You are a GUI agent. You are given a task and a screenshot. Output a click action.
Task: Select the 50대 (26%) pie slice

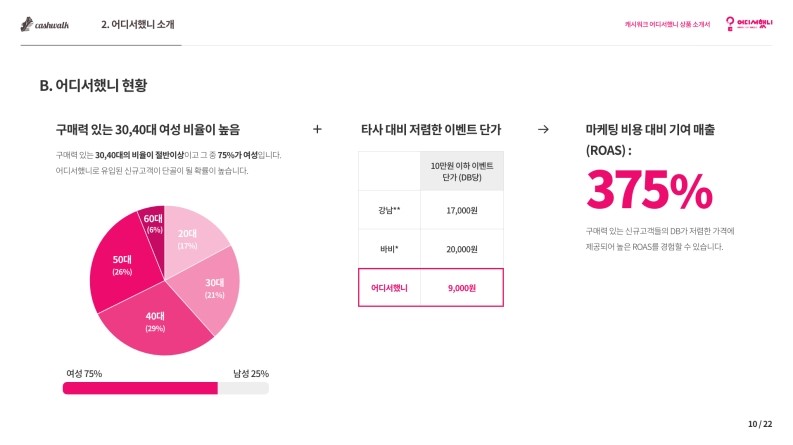coord(121,265)
